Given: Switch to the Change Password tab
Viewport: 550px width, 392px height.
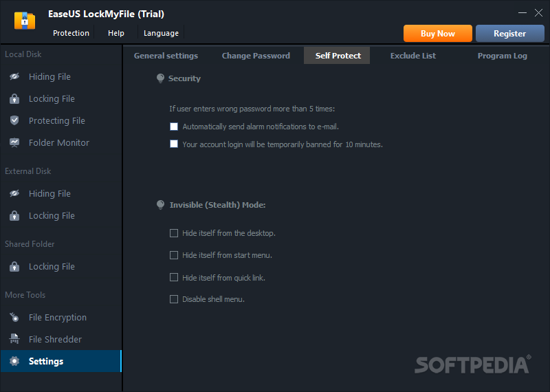Looking at the screenshot, I should click(x=256, y=56).
